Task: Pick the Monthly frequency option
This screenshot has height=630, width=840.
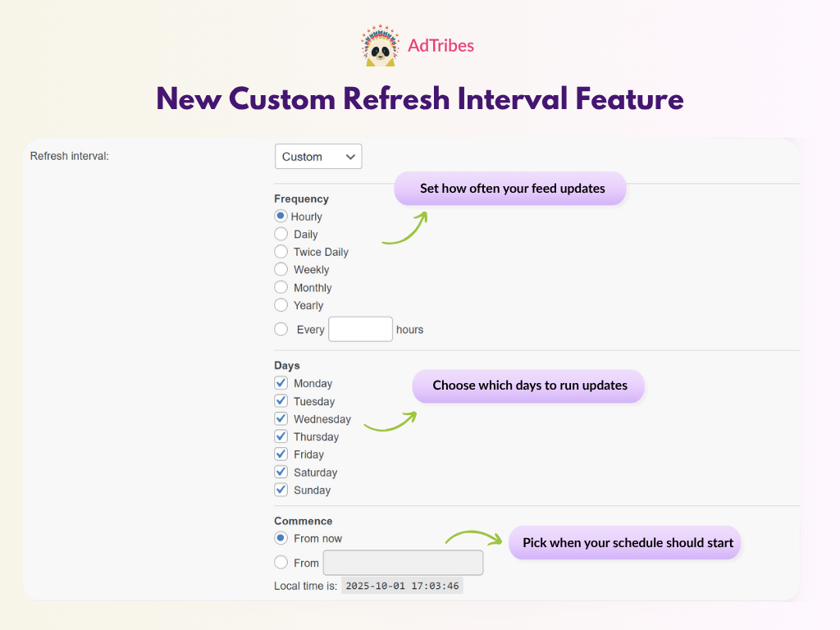Action: click(x=281, y=287)
